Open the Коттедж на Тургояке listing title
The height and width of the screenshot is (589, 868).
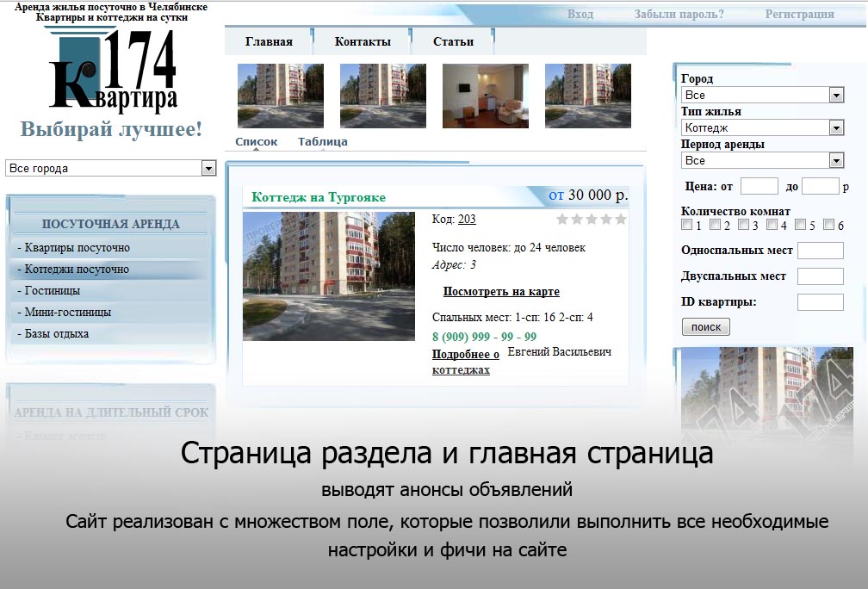coord(319,197)
